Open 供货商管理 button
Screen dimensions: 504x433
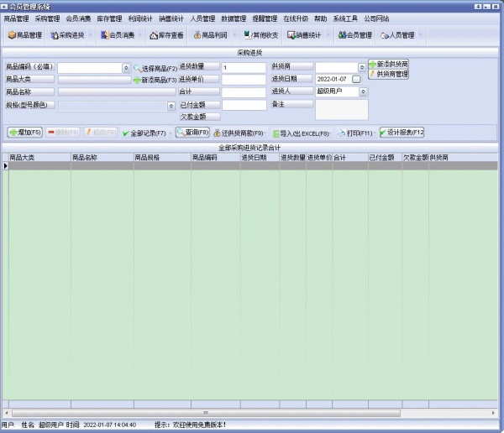(389, 74)
